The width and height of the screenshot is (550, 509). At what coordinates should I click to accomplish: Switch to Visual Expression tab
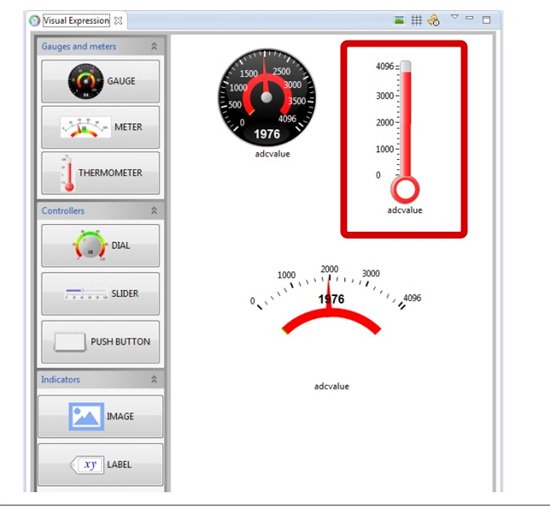(76, 21)
